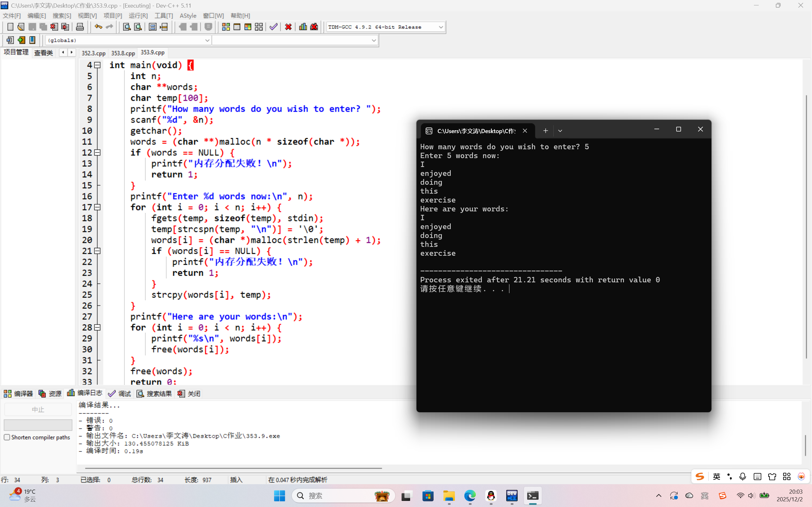Open the 运行[R] menu
The image size is (812, 507).
pos(138,16)
